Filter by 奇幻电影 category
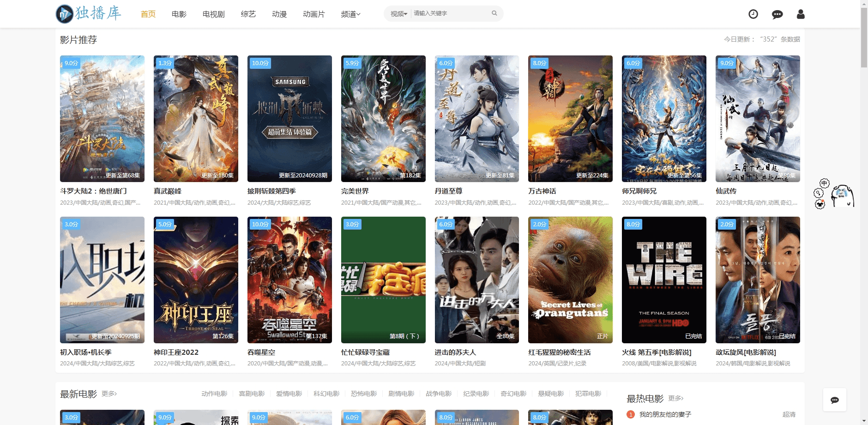 pos(513,394)
